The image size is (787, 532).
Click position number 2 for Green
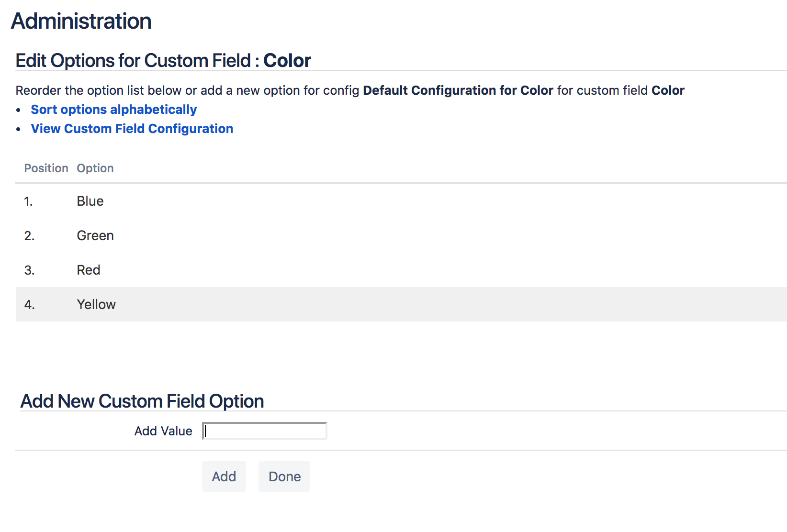tap(29, 236)
